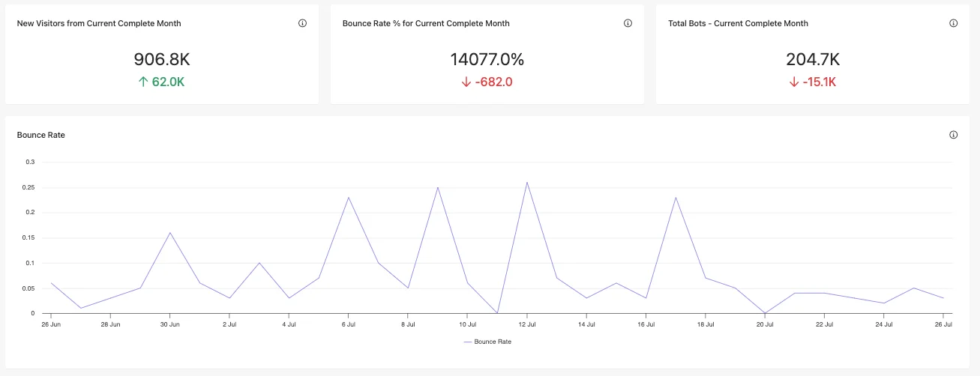Open info icon on Bounce Rate chart panel
The width and height of the screenshot is (980, 376).
[954, 135]
